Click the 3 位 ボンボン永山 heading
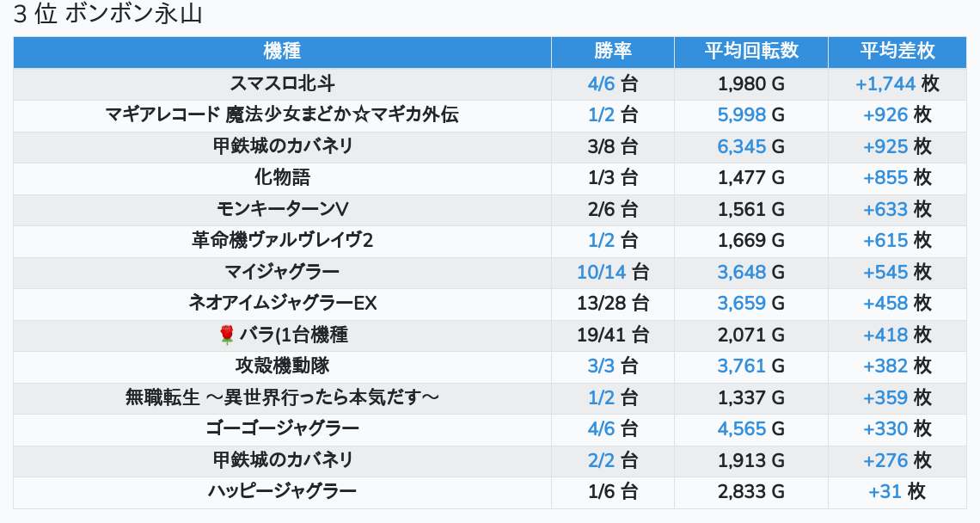This screenshot has width=980, height=523. coord(107,15)
